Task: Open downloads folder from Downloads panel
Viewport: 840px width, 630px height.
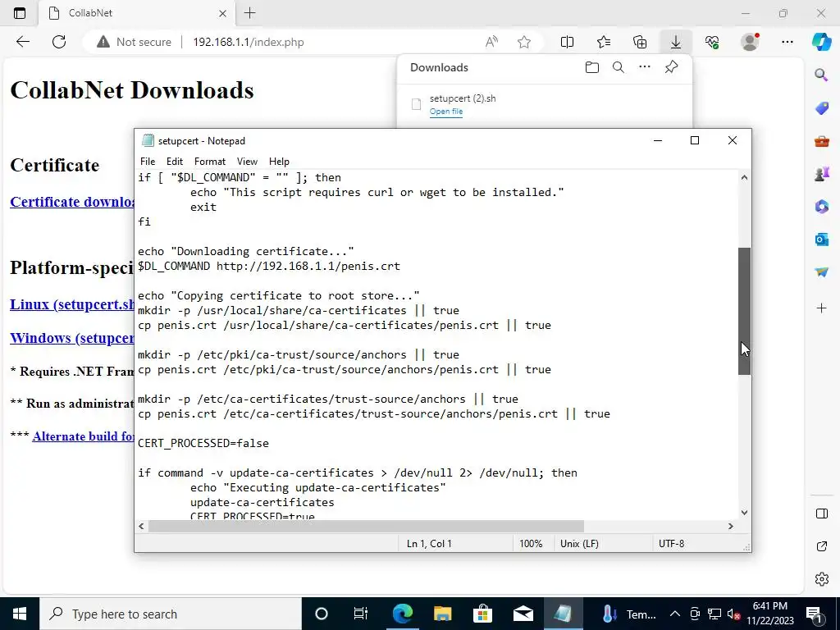Action: tap(592, 67)
